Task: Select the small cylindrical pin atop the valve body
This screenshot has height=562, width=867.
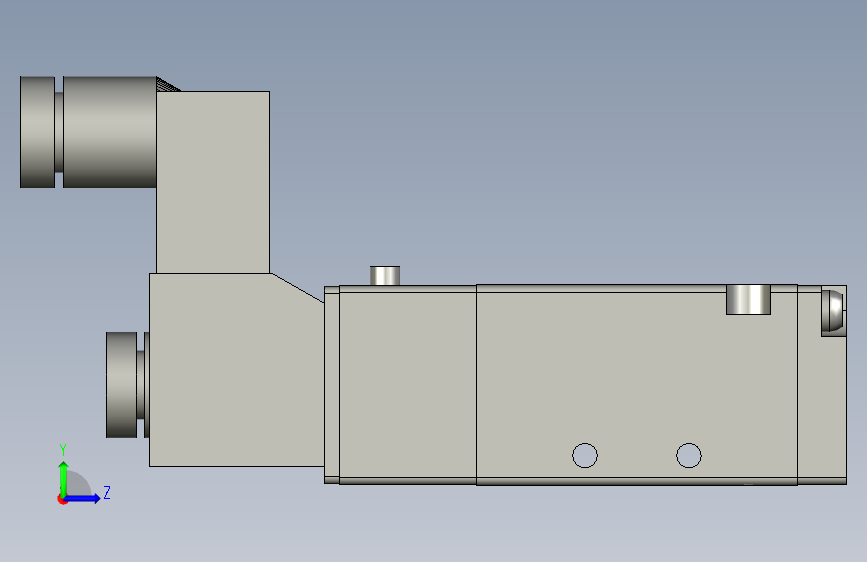Action: tap(385, 275)
